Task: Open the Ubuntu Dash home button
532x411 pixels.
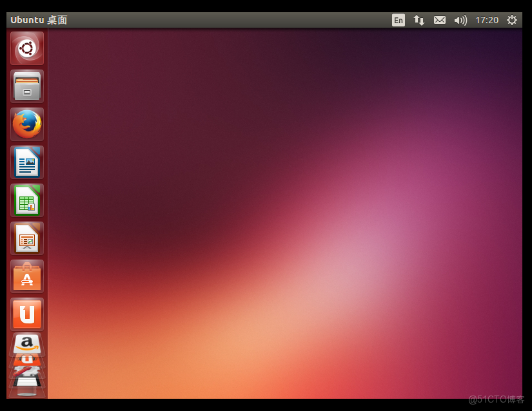Action: (27, 48)
